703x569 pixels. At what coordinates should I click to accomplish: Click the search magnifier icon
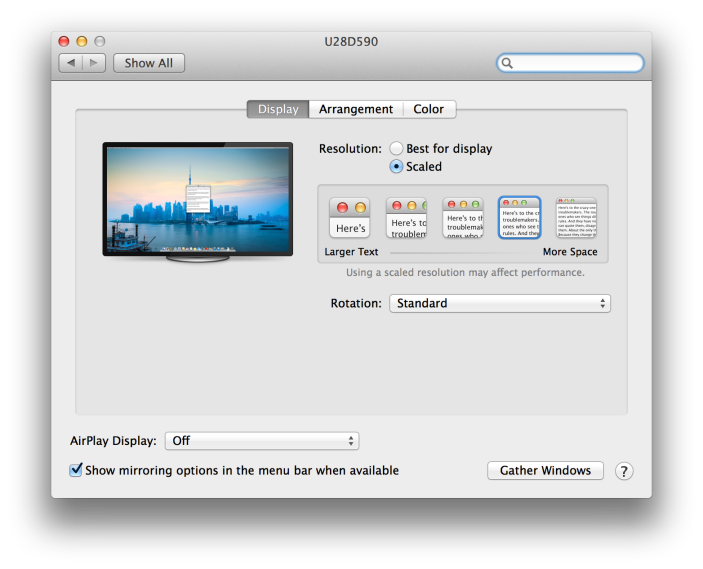(x=508, y=63)
